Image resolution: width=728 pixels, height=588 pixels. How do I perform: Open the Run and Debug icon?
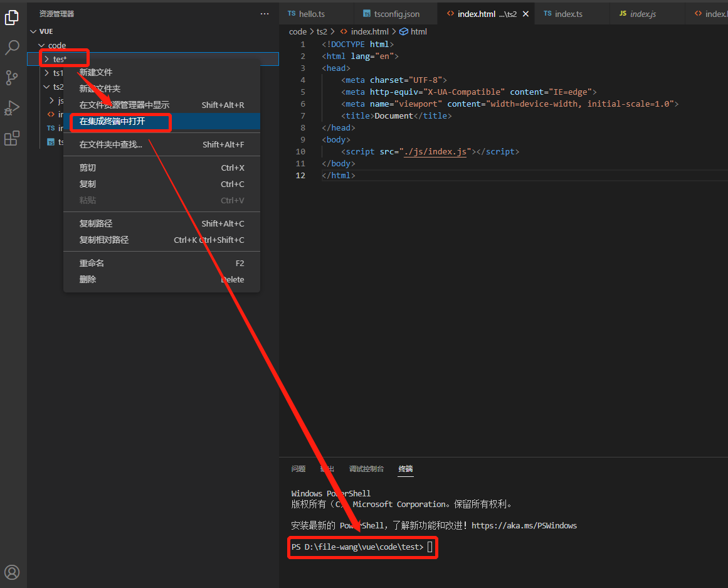coord(12,108)
